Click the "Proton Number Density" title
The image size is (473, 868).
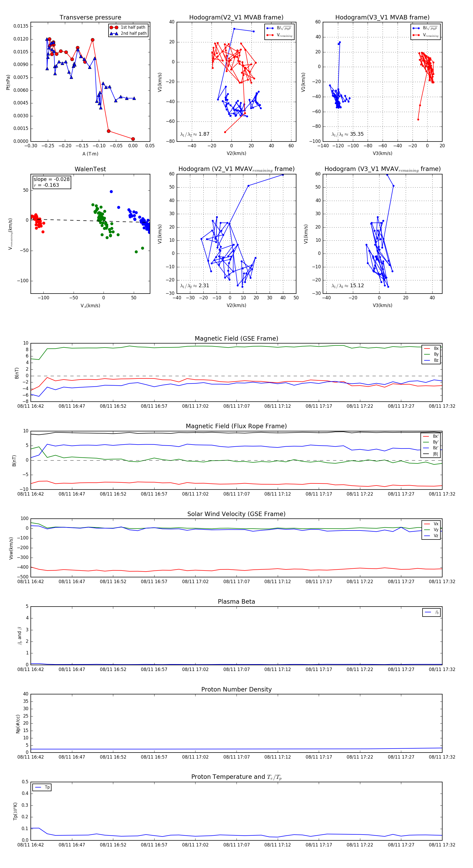[236, 689]
